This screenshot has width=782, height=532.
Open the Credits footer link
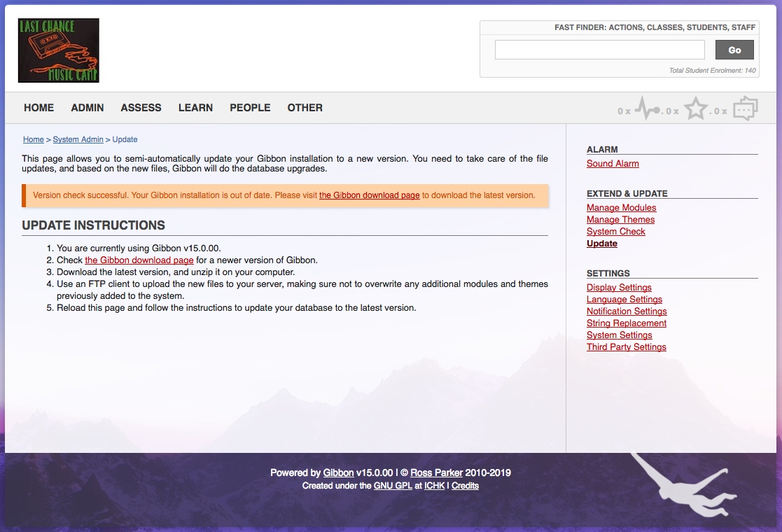pyautogui.click(x=465, y=486)
